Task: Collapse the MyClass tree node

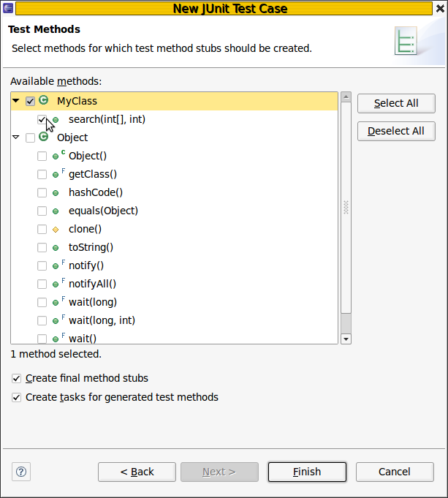Action: (16, 101)
